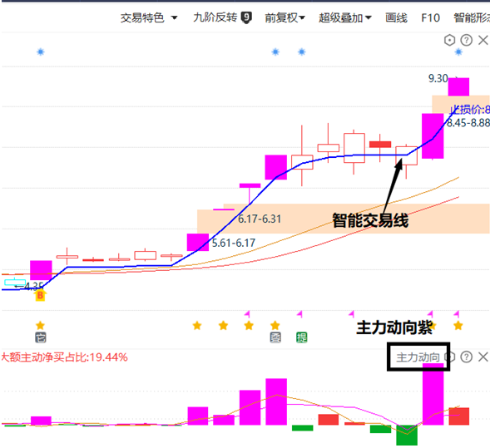Expand the 超级叠加 overlay dropdown
This screenshot has height=448, width=490.
(345, 17)
